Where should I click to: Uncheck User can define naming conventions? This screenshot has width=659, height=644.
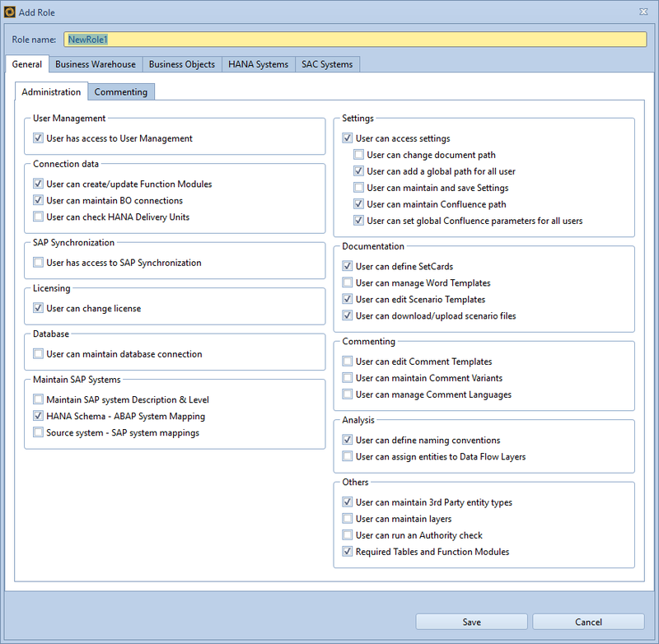tap(348, 440)
